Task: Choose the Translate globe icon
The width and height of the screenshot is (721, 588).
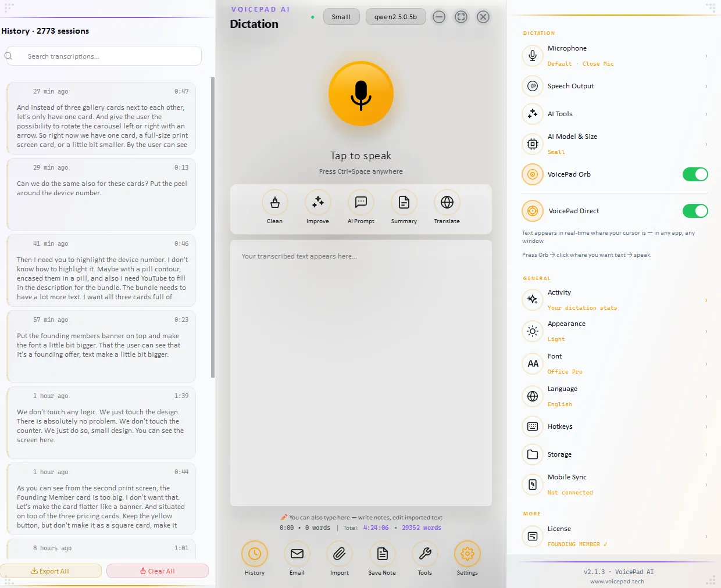Action: coord(447,202)
